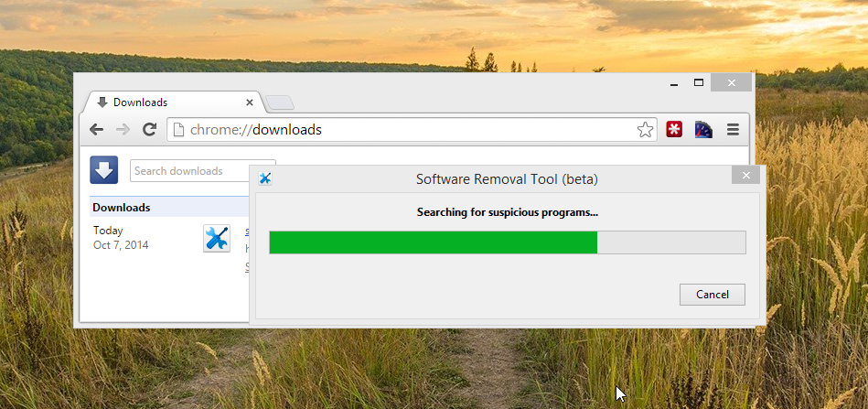The height and width of the screenshot is (409, 868).
Task: Close the Downloads tab
Action: point(250,102)
